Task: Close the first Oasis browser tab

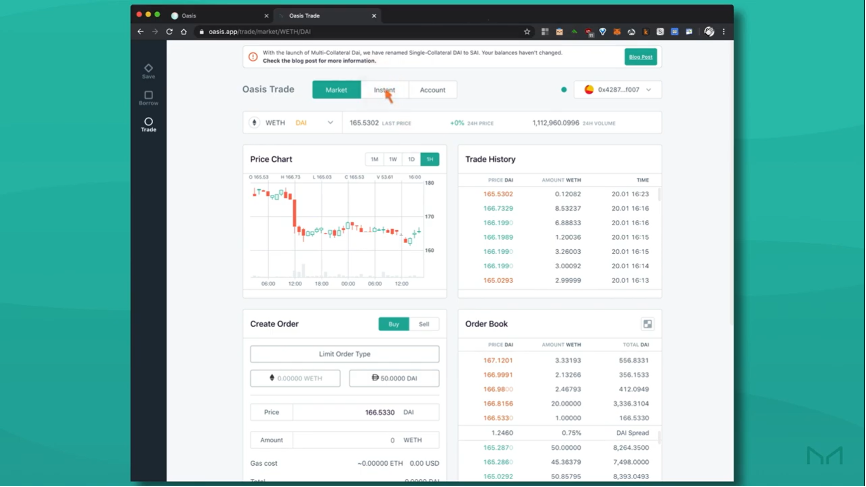Action: tap(266, 15)
